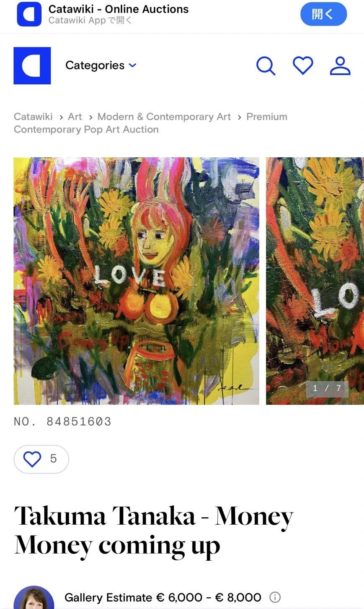
Task: Tap the Catawiki app icon in banner
Action: [x=29, y=14]
